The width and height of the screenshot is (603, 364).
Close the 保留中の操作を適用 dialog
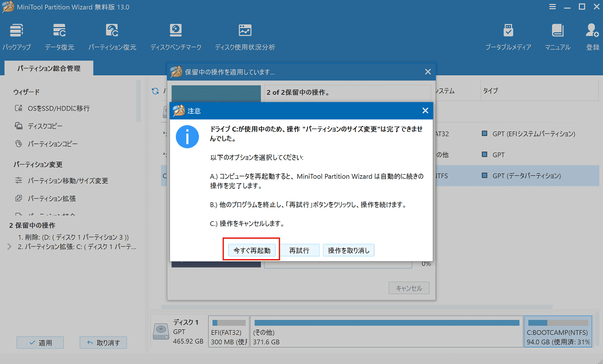tap(428, 72)
